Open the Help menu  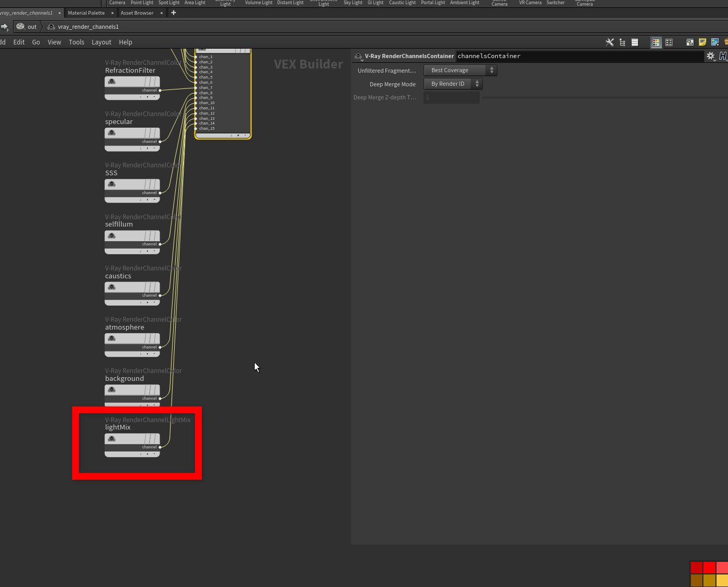pyautogui.click(x=126, y=42)
